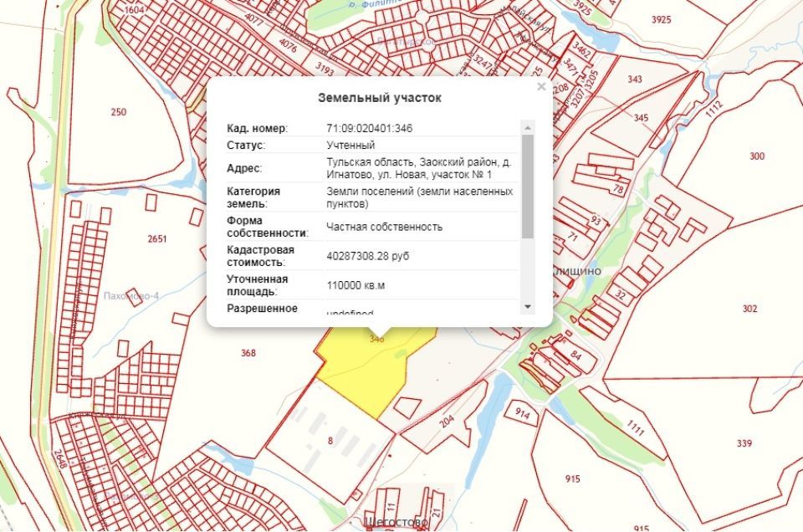Screen dimensions: 803x532
Task: Select map parcel labeled 300
Action: [x=757, y=156]
